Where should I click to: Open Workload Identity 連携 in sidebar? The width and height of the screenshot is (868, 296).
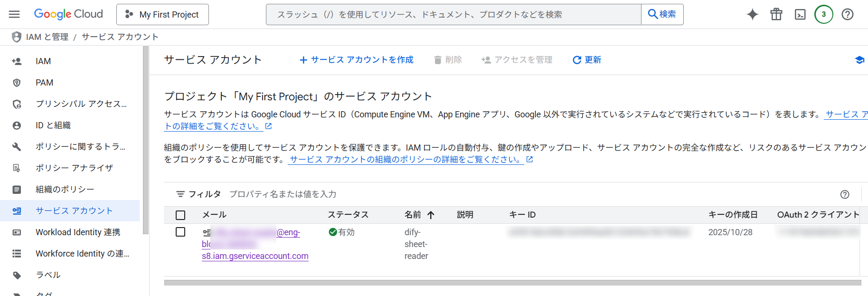point(78,232)
